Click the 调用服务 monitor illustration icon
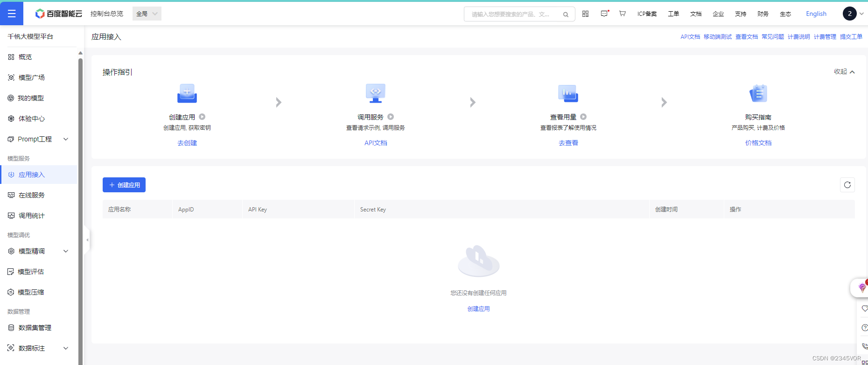Viewport: 868px width, 365px height. point(376,93)
